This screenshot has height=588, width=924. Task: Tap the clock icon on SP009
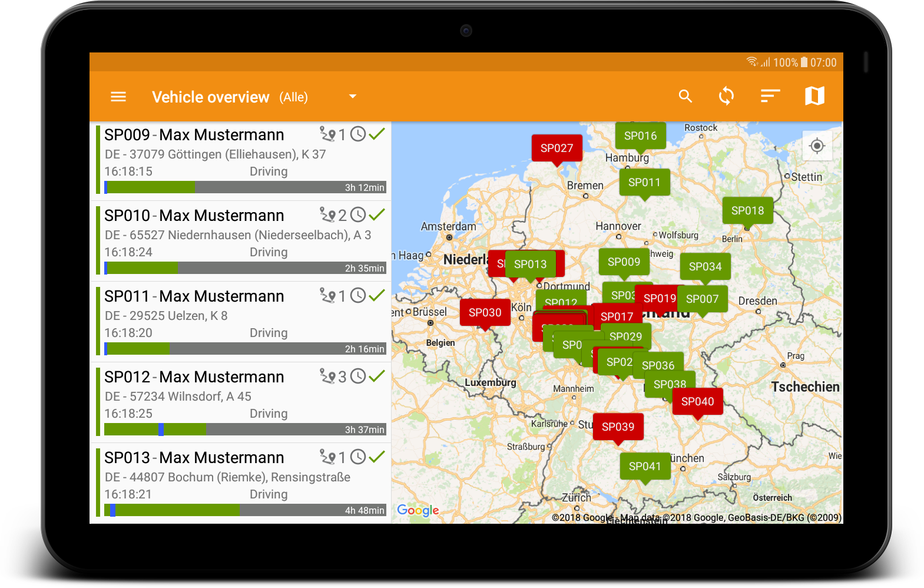coord(358,134)
